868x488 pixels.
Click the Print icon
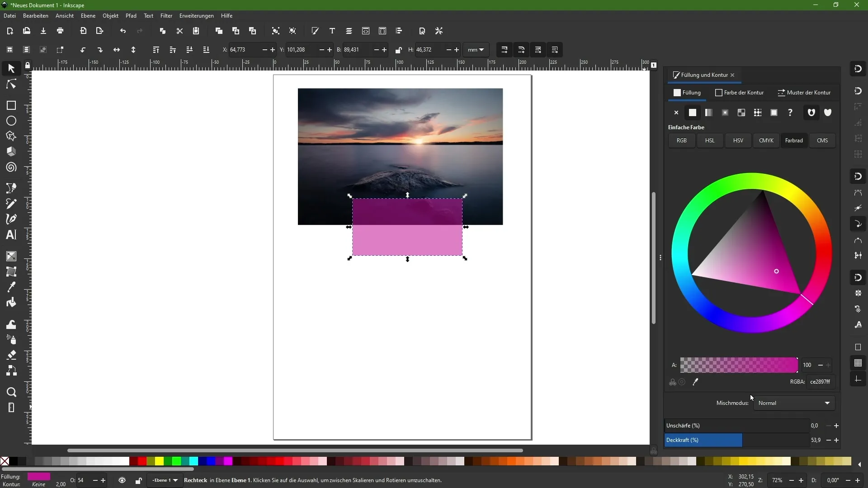[60, 31]
